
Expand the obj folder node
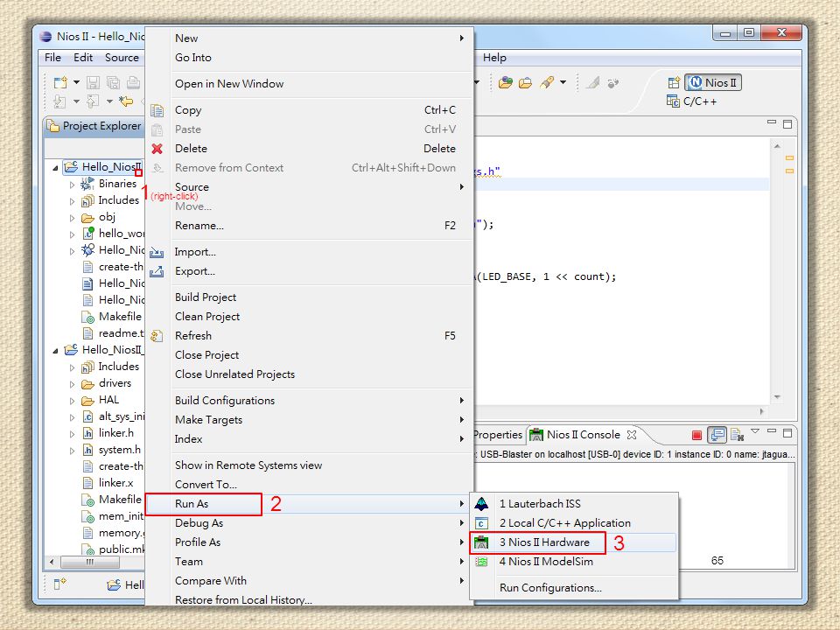click(x=72, y=218)
